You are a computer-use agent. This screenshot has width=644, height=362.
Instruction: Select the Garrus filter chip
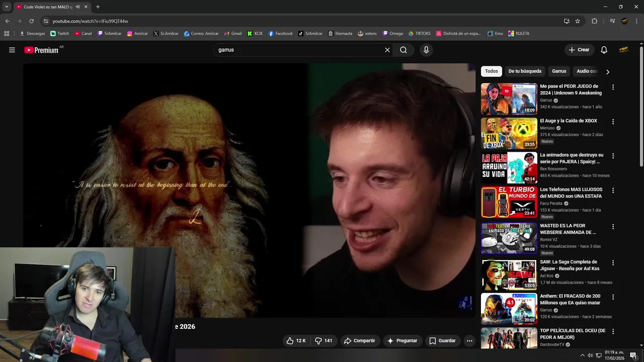point(559,71)
